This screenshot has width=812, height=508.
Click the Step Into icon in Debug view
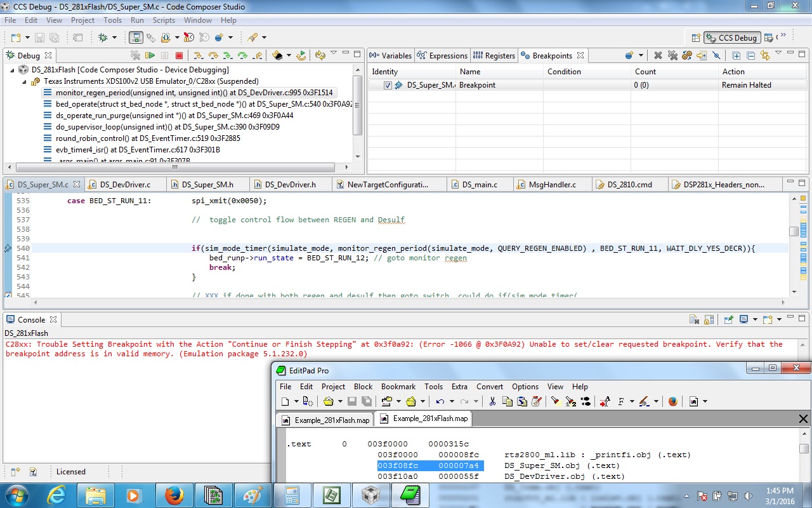click(199, 56)
